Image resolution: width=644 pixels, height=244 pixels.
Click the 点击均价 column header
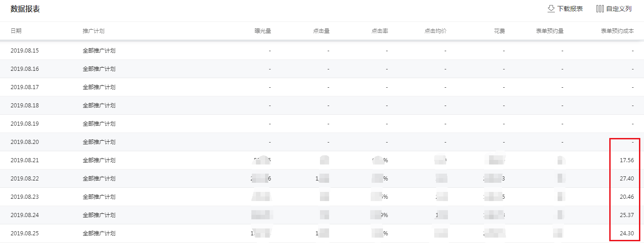point(435,31)
